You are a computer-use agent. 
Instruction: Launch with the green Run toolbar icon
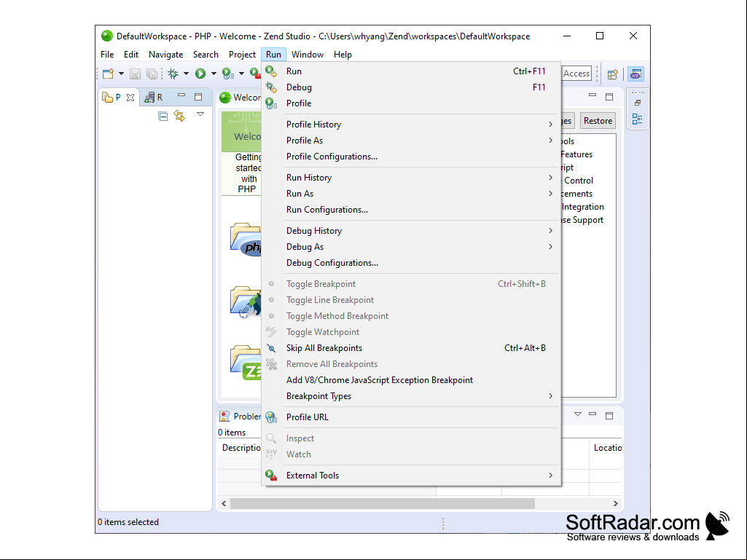tap(200, 74)
